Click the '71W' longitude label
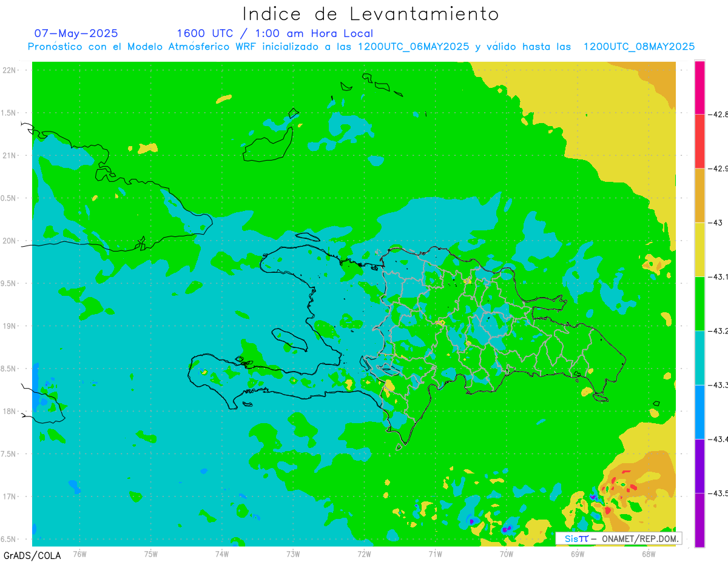Viewport: 728px width, 562px height. 435,554
